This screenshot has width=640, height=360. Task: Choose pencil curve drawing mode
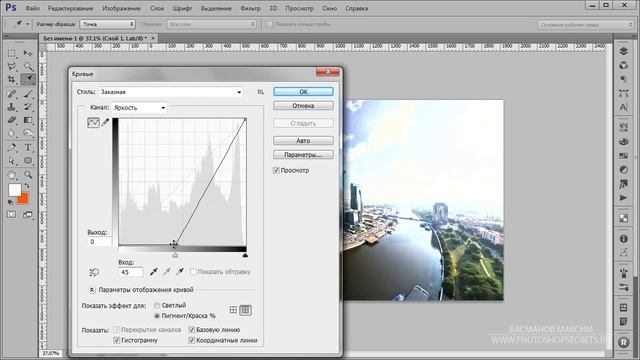[x=105, y=122]
